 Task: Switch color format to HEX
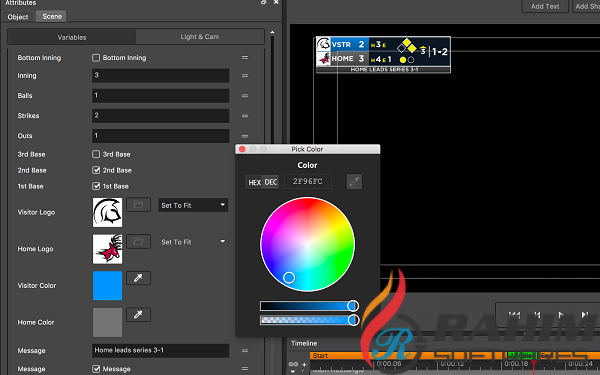254,182
